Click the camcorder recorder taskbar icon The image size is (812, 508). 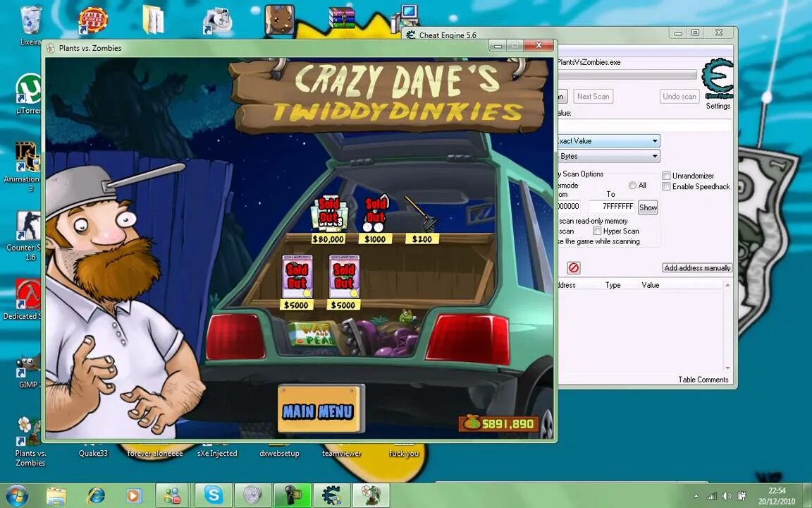[292, 495]
